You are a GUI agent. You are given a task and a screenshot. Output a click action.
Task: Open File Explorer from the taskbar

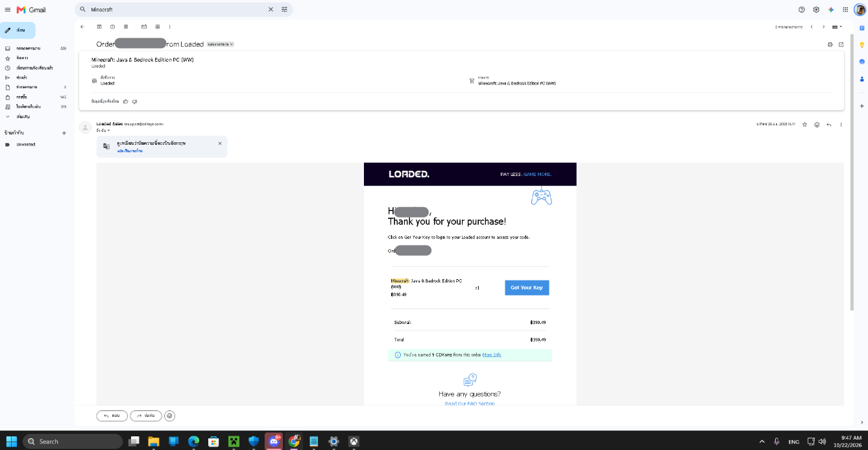coord(154,442)
